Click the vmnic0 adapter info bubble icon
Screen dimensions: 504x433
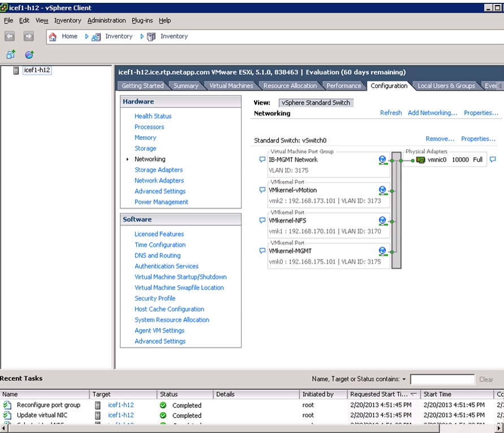pos(493,159)
